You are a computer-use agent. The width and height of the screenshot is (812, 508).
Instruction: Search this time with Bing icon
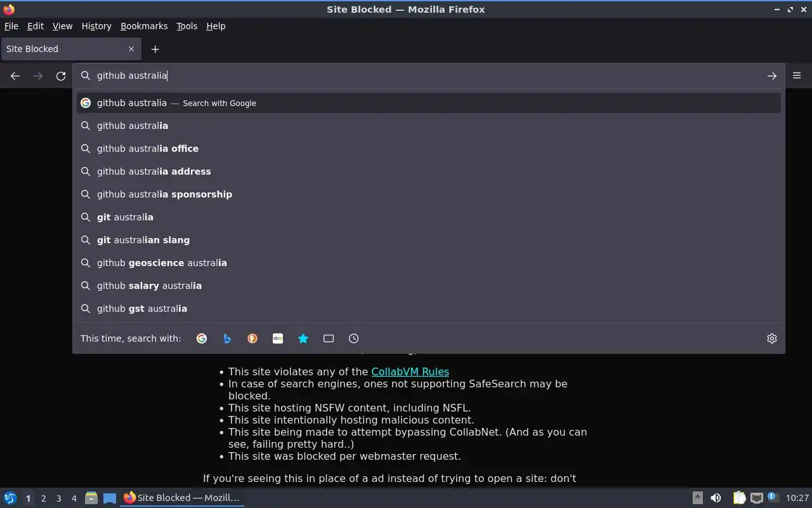click(227, 338)
